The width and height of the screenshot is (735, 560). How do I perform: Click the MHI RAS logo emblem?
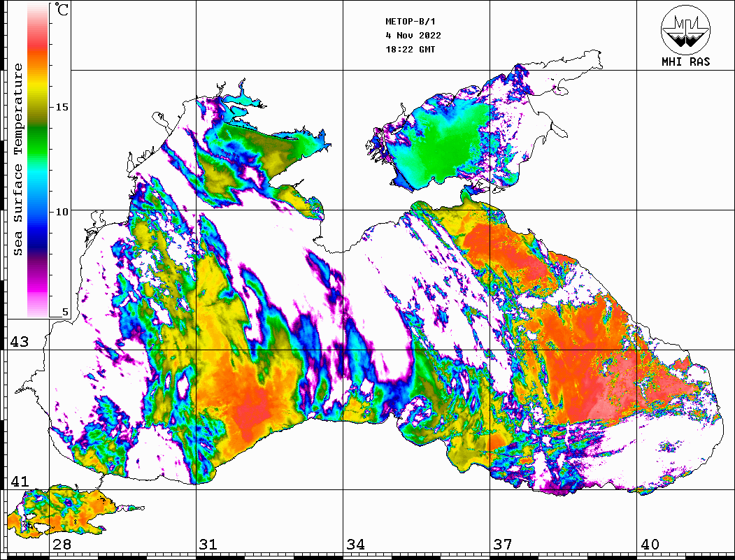tap(685, 29)
